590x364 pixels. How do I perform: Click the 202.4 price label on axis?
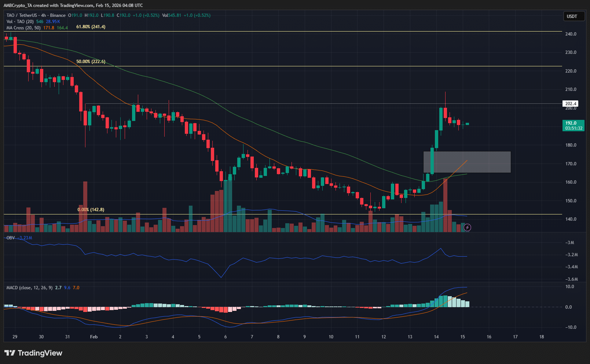click(570, 104)
